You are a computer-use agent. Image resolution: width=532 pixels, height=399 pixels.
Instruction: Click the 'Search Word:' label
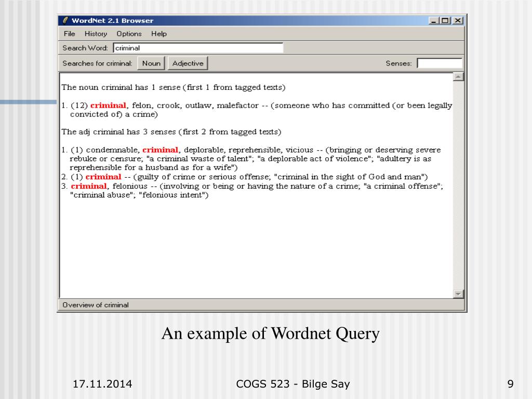pos(85,48)
